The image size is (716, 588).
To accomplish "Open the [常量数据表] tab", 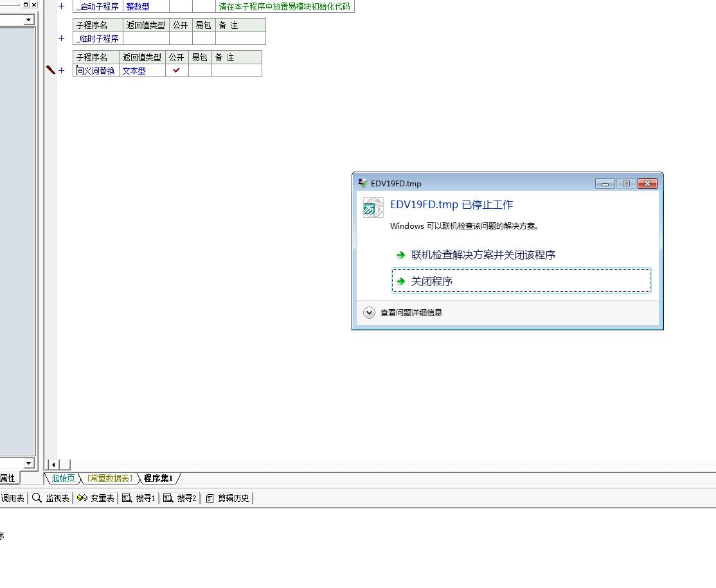I will pos(109,478).
